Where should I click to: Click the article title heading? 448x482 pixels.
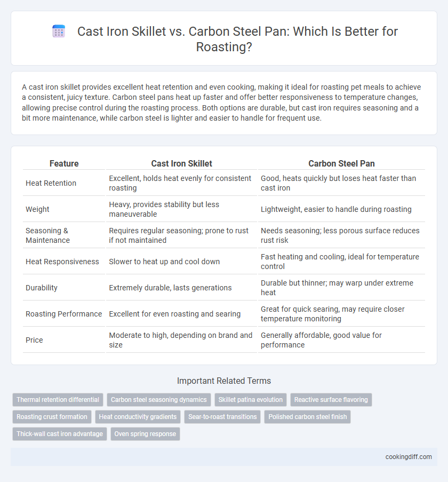click(x=237, y=39)
